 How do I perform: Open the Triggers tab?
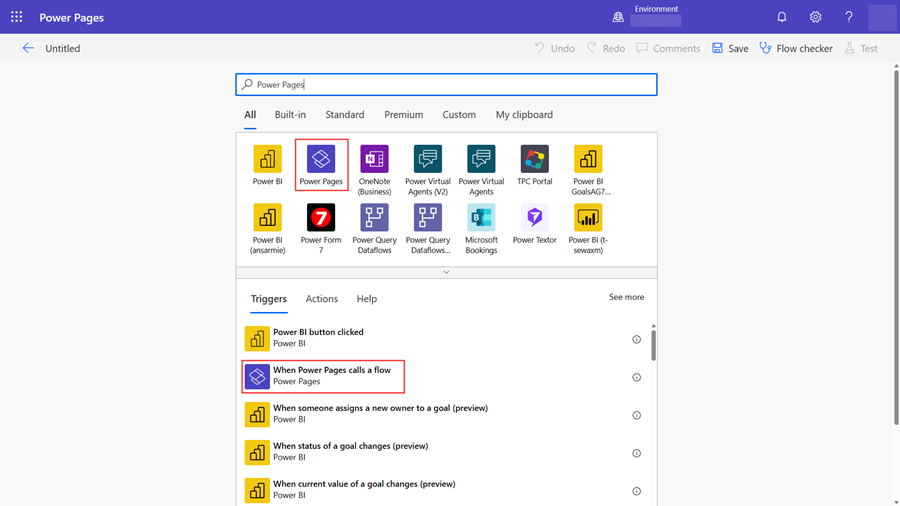point(269,299)
